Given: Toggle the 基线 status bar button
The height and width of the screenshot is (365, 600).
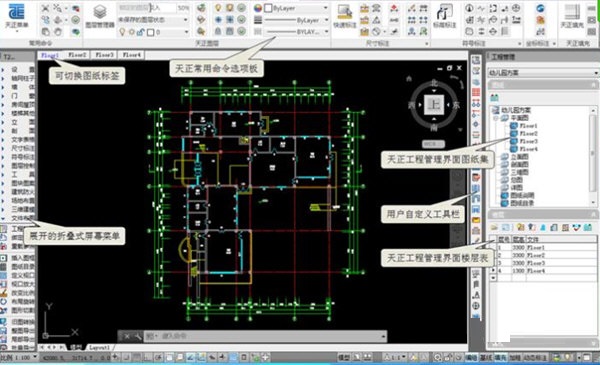Looking at the screenshot, I should [x=486, y=358].
